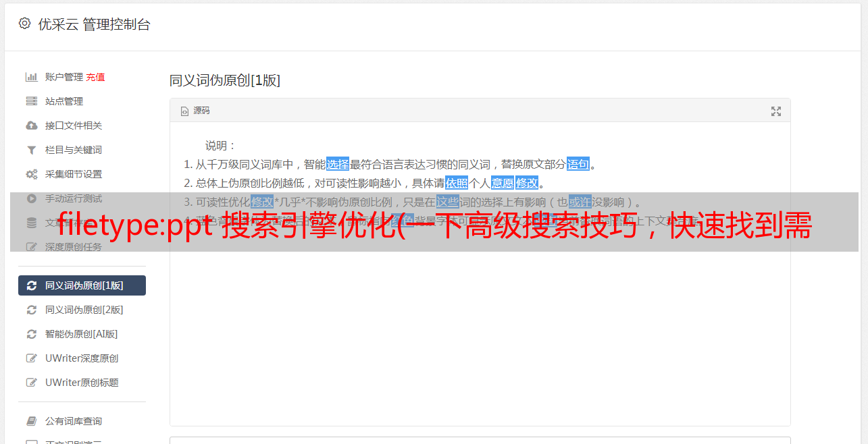Click the 站点管理 server icon

pyautogui.click(x=31, y=101)
